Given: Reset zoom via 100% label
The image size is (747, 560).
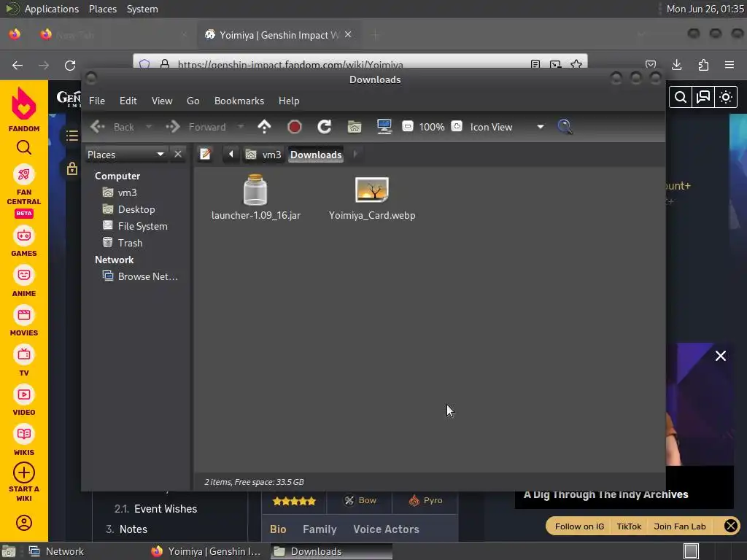Looking at the screenshot, I should pyautogui.click(x=432, y=127).
